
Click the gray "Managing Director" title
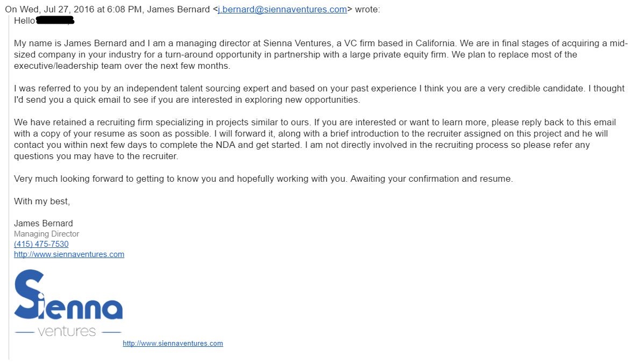click(47, 234)
